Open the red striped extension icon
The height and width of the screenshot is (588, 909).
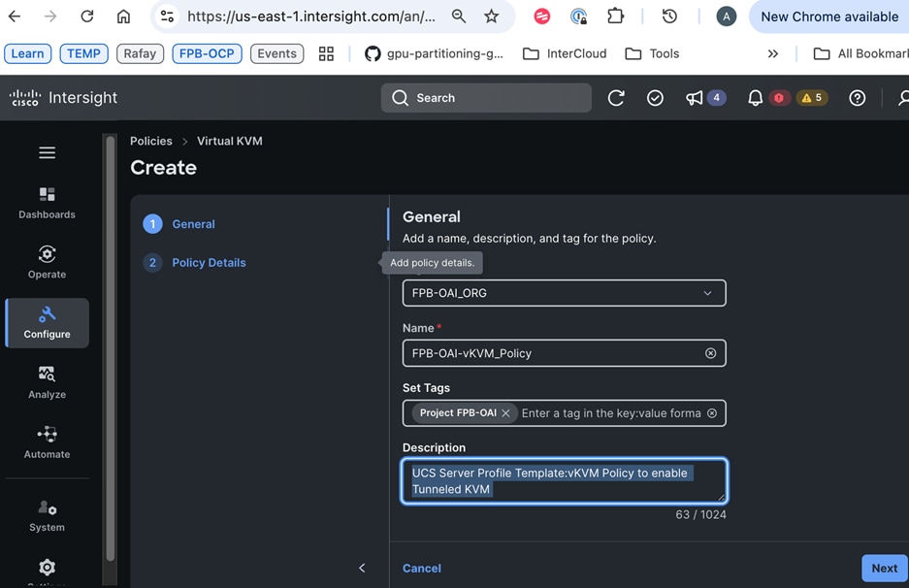pyautogui.click(x=542, y=16)
